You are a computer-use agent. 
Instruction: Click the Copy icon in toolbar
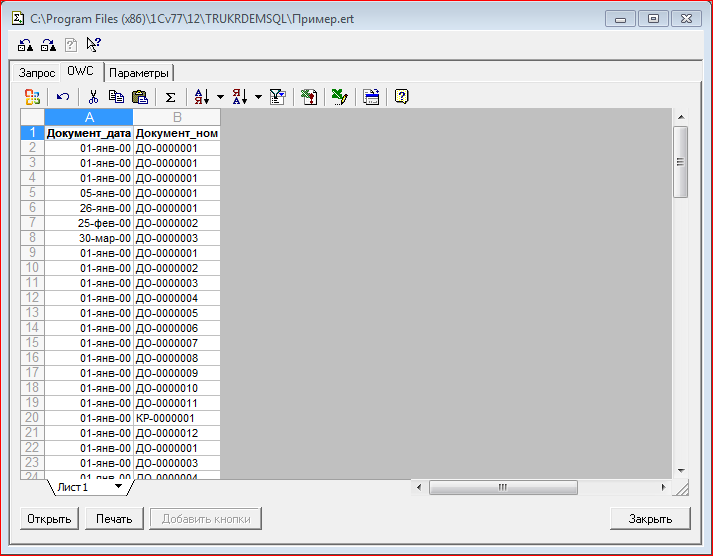pos(116,97)
